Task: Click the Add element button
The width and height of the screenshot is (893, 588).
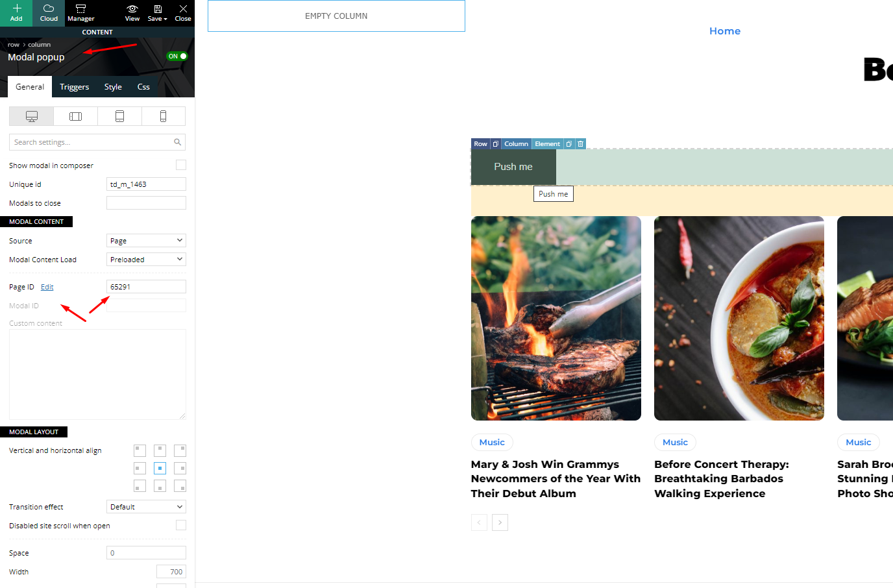Action: coord(16,13)
